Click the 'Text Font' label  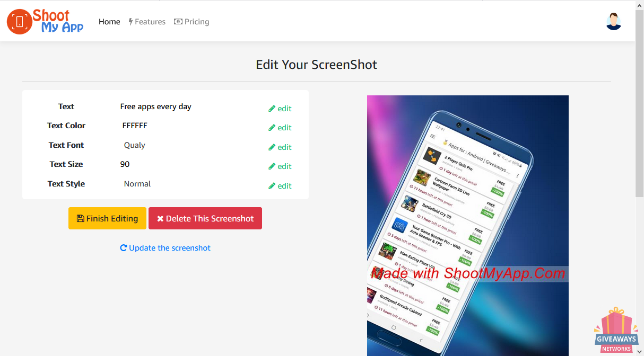(x=66, y=145)
